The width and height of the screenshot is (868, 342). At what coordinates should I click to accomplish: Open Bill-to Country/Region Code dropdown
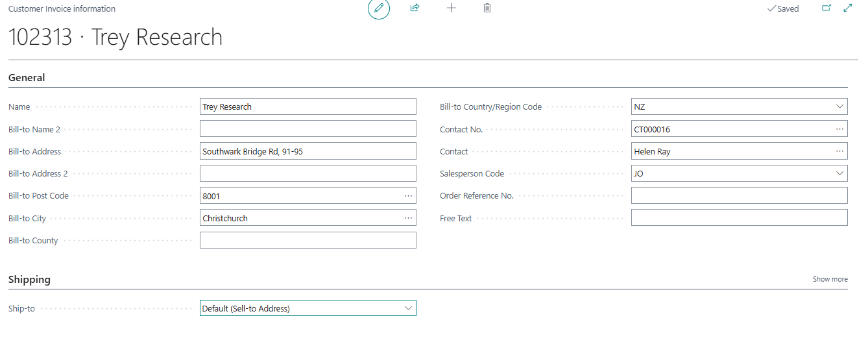click(x=840, y=106)
